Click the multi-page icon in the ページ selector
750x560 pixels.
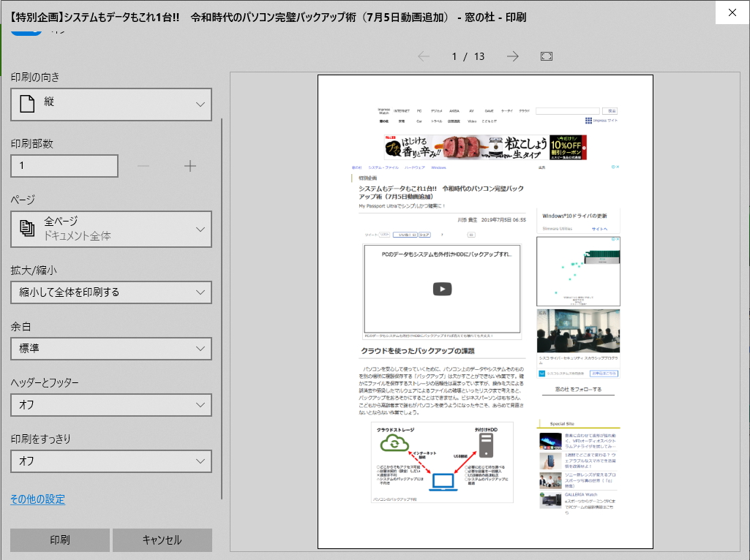point(28,228)
